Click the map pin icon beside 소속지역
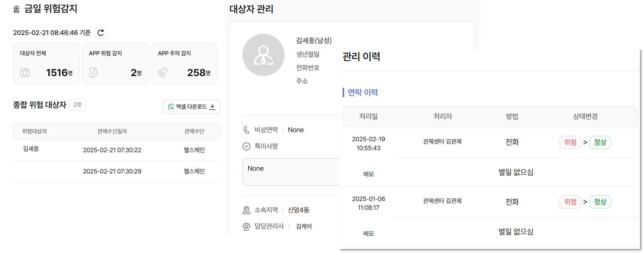 click(246, 210)
